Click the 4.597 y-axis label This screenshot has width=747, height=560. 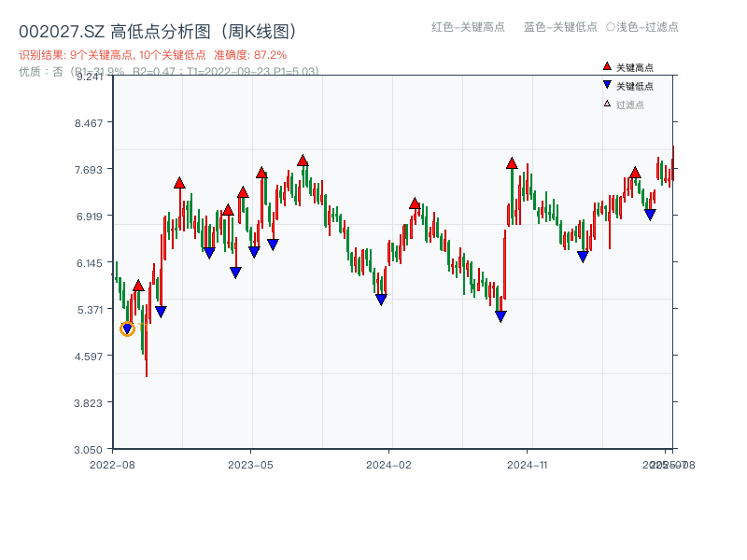click(x=89, y=357)
